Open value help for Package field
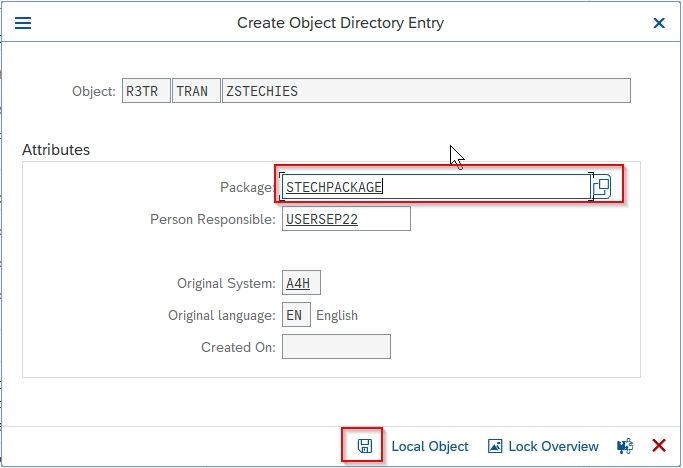The height and width of the screenshot is (468, 683). 602,187
